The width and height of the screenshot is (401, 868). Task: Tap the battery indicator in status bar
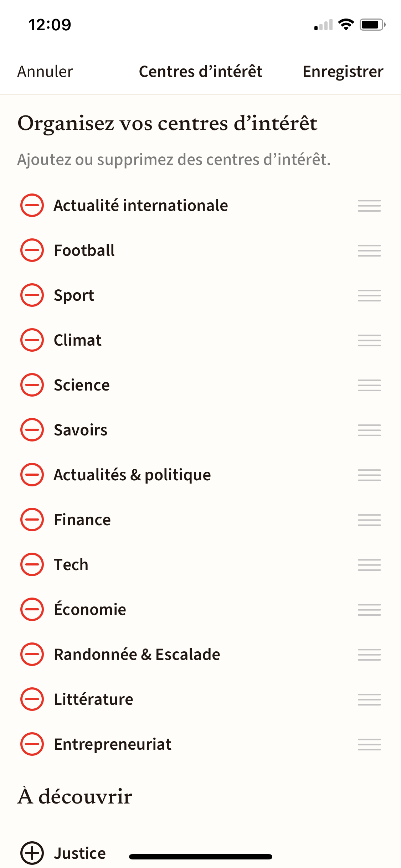coord(372,25)
